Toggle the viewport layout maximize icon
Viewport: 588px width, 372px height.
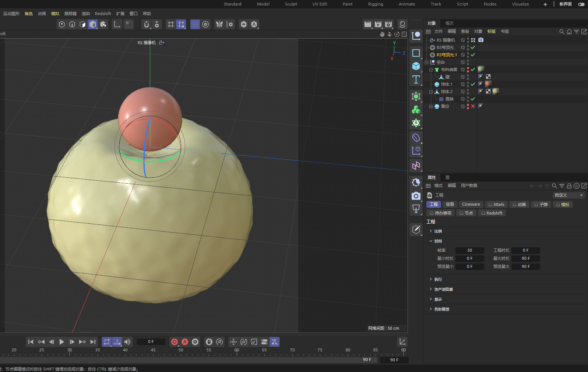click(404, 34)
